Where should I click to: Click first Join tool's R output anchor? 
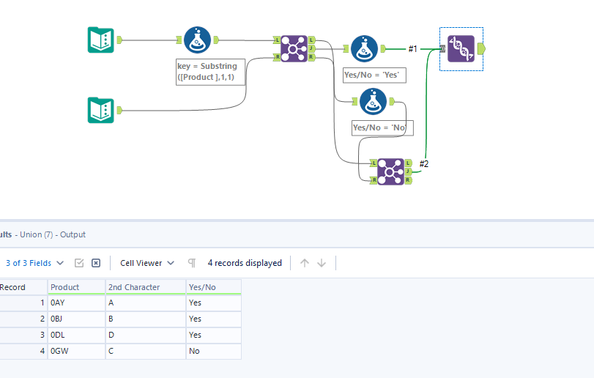click(x=311, y=57)
